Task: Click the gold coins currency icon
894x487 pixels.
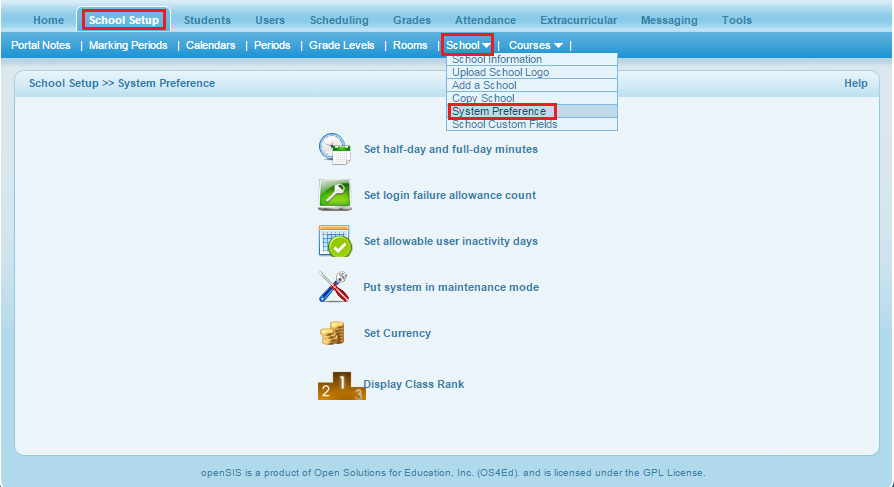Action: (x=332, y=333)
